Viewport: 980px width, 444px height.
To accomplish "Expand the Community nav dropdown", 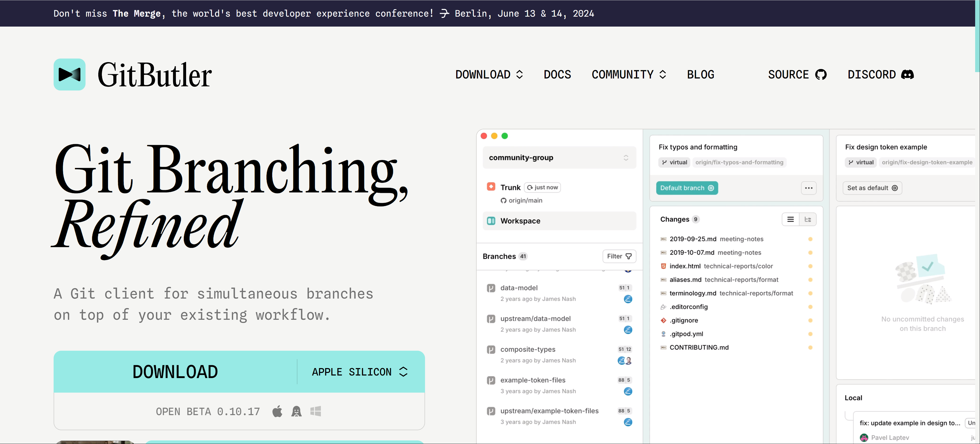I will (x=628, y=74).
